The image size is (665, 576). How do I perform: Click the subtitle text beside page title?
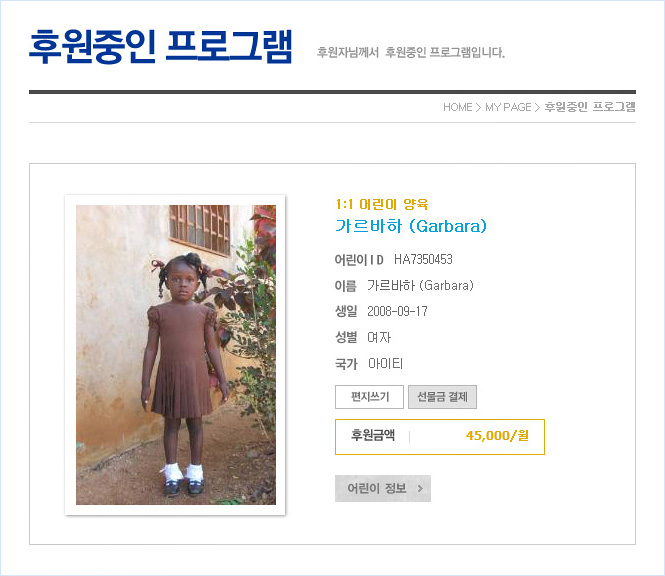(x=411, y=52)
